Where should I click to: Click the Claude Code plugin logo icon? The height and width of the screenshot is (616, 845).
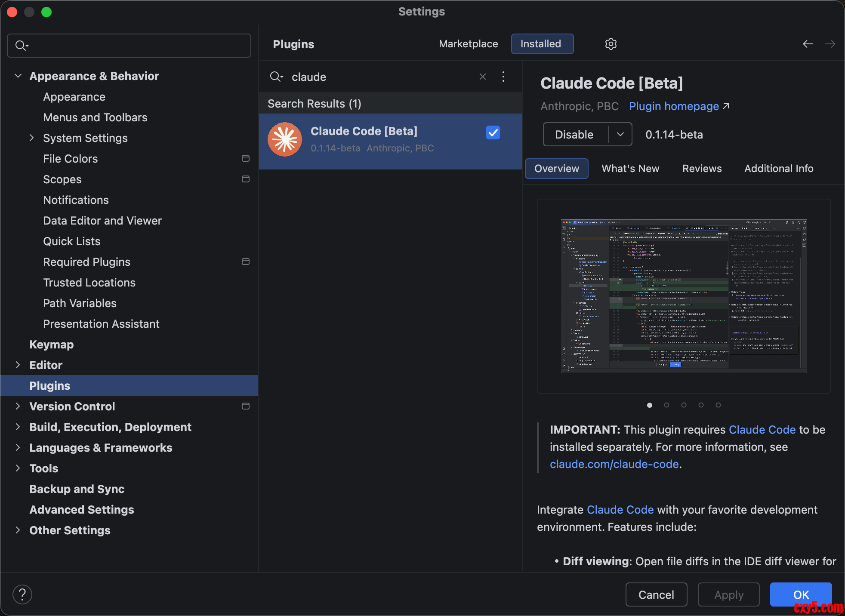(x=285, y=139)
